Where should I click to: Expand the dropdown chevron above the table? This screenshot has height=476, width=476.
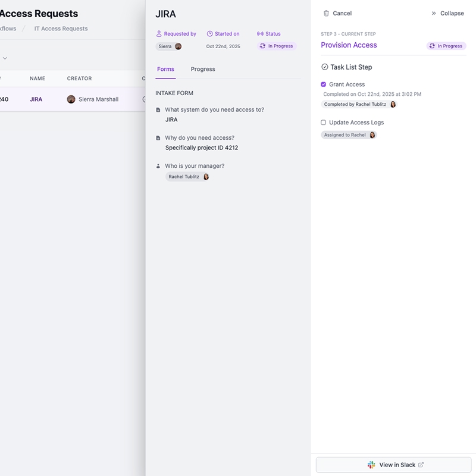(5, 58)
